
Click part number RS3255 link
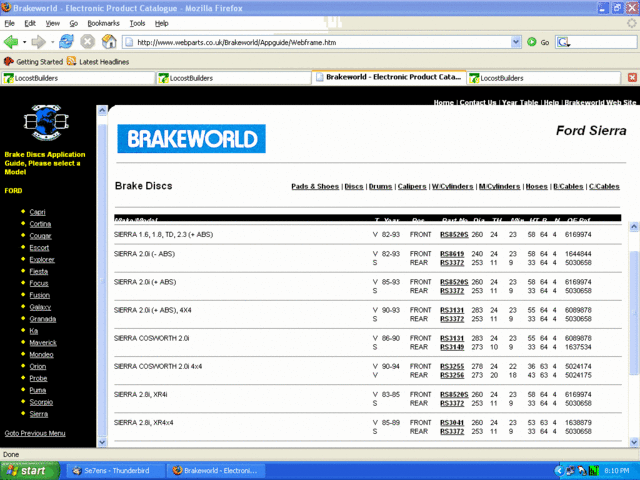[x=453, y=367]
